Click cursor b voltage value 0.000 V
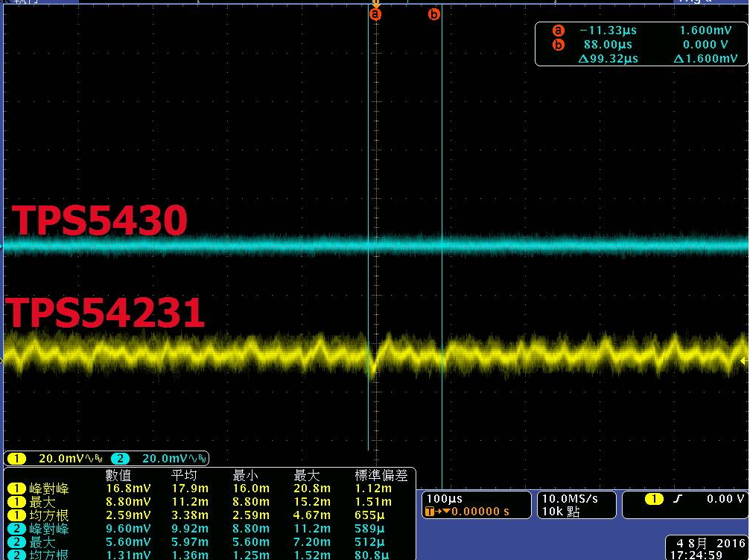Viewport: 750px width, 560px height. point(705,45)
